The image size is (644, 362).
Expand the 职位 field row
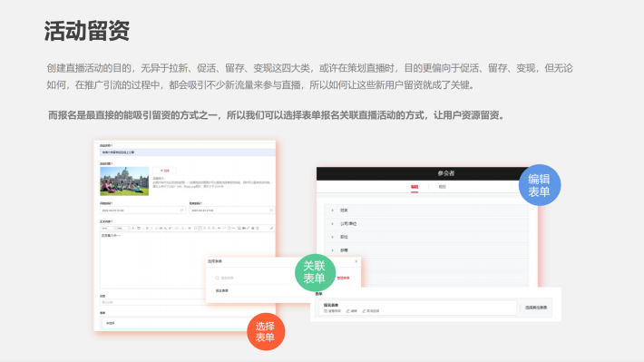pos(426,237)
